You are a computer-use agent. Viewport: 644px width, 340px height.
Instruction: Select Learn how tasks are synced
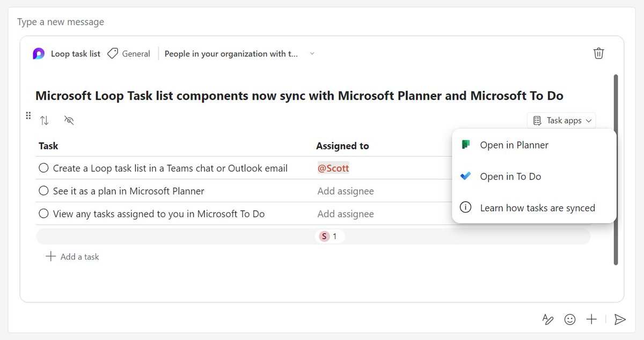tap(534, 208)
